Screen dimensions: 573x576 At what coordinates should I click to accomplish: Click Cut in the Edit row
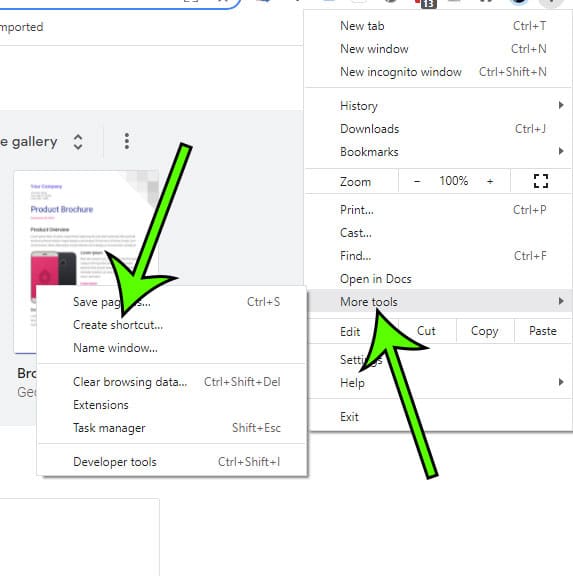426,331
